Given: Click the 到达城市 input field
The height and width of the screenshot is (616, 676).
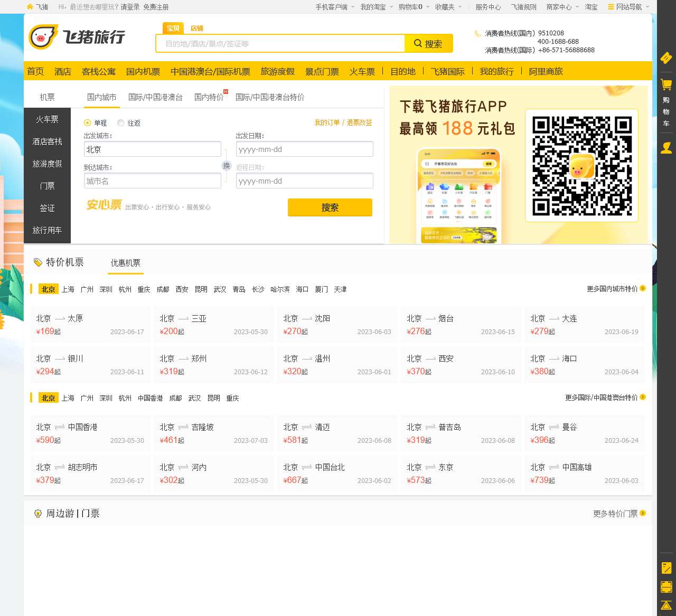Looking at the screenshot, I should coord(153,181).
